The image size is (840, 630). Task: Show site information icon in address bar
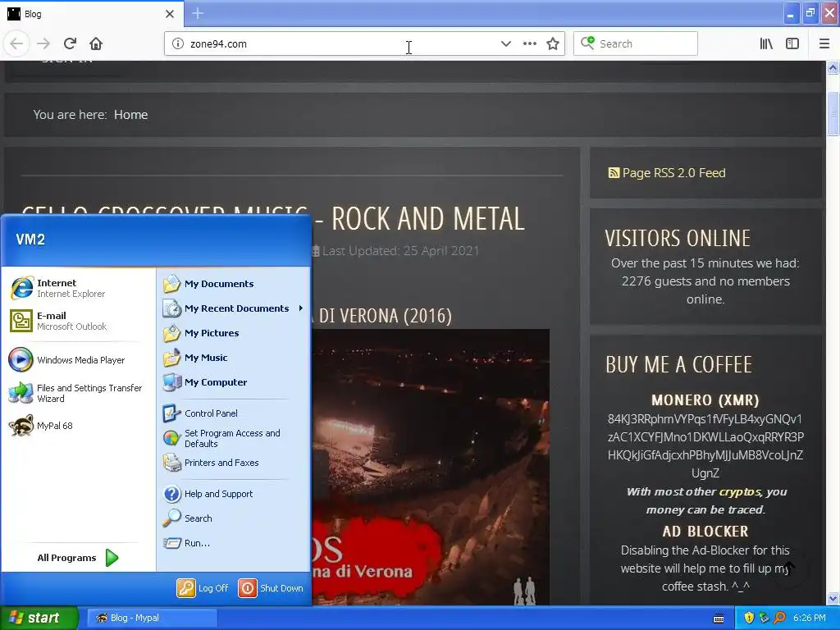(x=178, y=43)
